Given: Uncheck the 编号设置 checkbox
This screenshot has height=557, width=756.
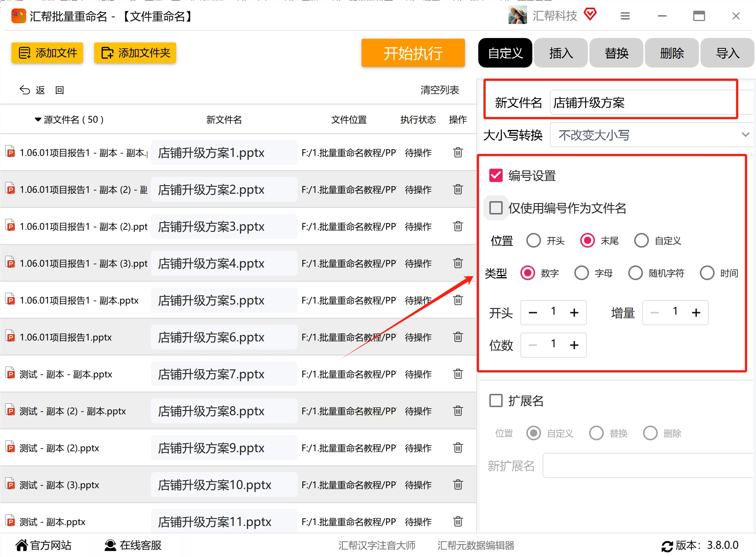Looking at the screenshot, I should pyautogui.click(x=496, y=176).
